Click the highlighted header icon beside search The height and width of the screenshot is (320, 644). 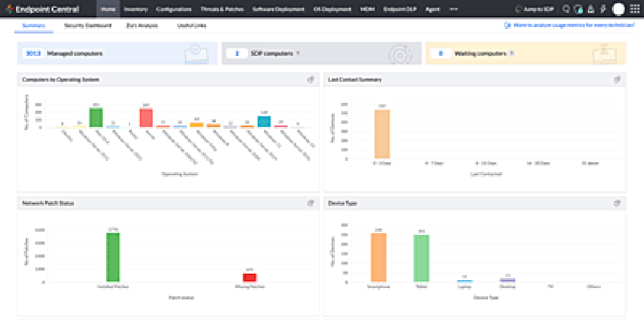pos(579,8)
